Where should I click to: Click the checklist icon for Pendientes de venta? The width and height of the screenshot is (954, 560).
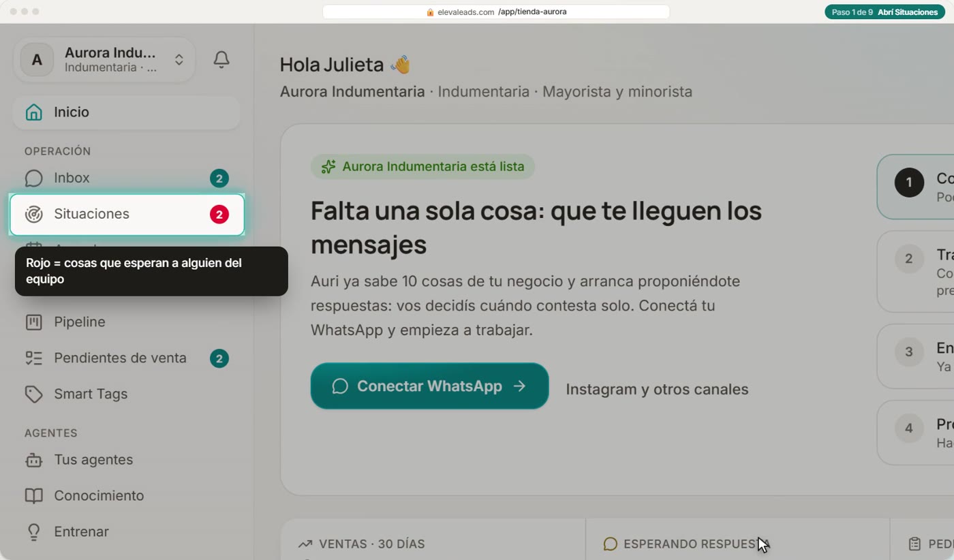pyautogui.click(x=33, y=358)
